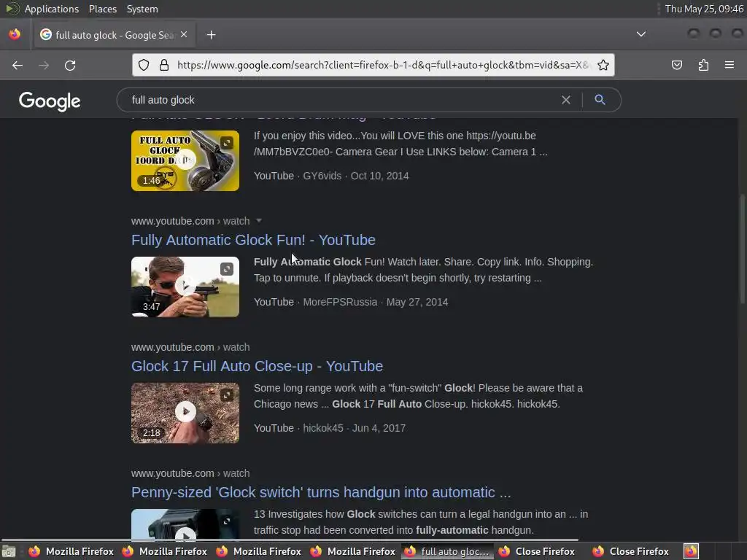The image size is (747, 560).
Task: Open the Pocket save button
Action: coord(676,65)
